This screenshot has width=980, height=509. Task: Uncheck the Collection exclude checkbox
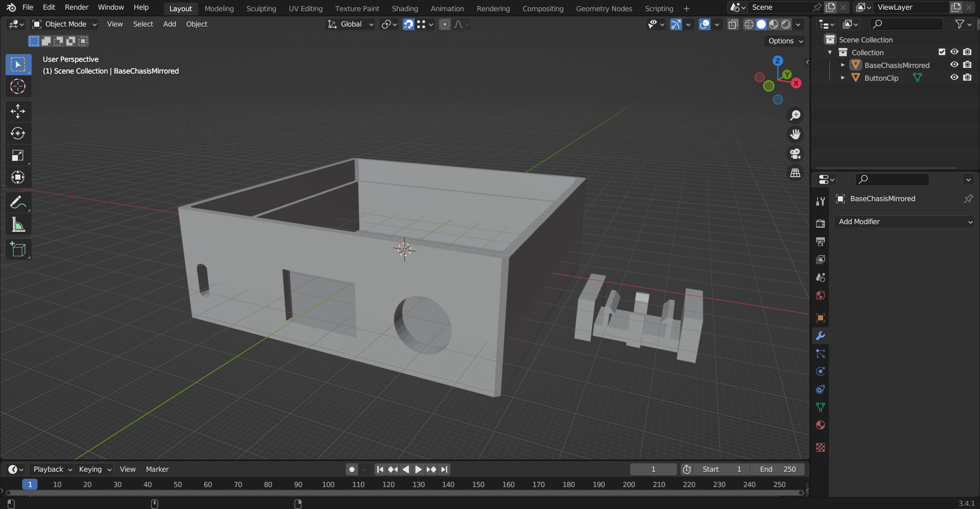click(942, 52)
